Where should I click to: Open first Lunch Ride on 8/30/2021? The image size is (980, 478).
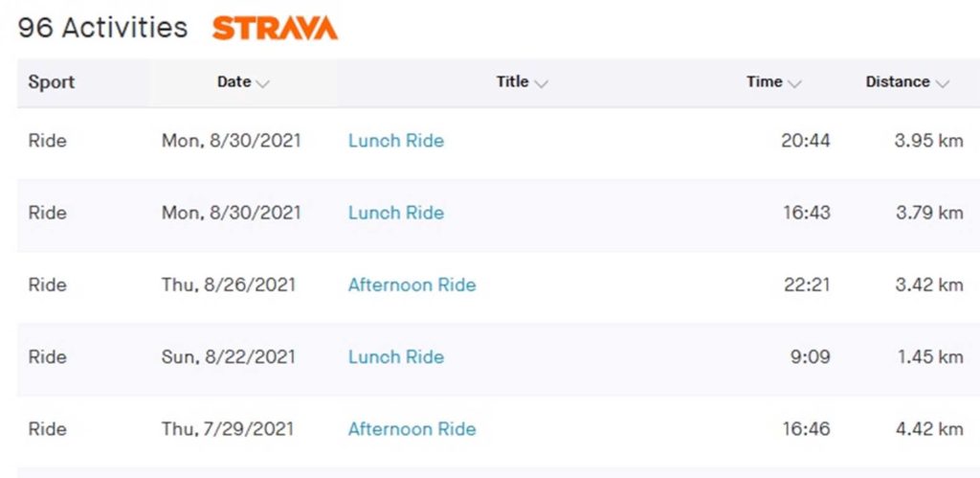coord(395,141)
